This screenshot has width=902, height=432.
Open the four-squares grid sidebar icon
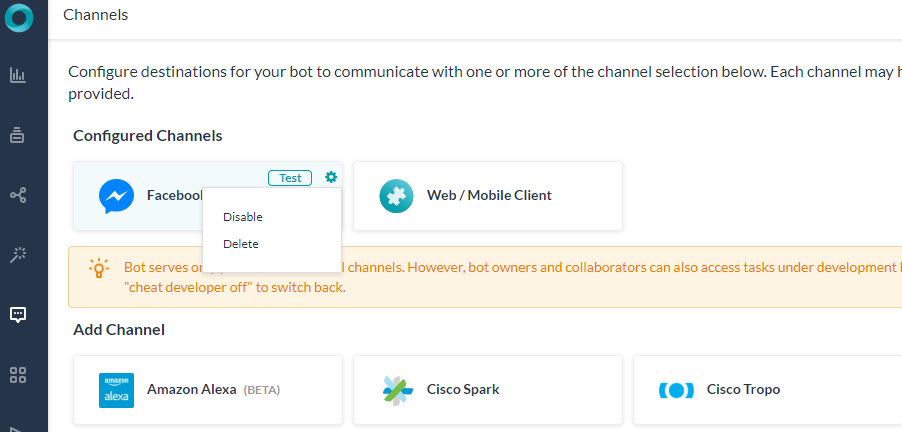pos(18,375)
